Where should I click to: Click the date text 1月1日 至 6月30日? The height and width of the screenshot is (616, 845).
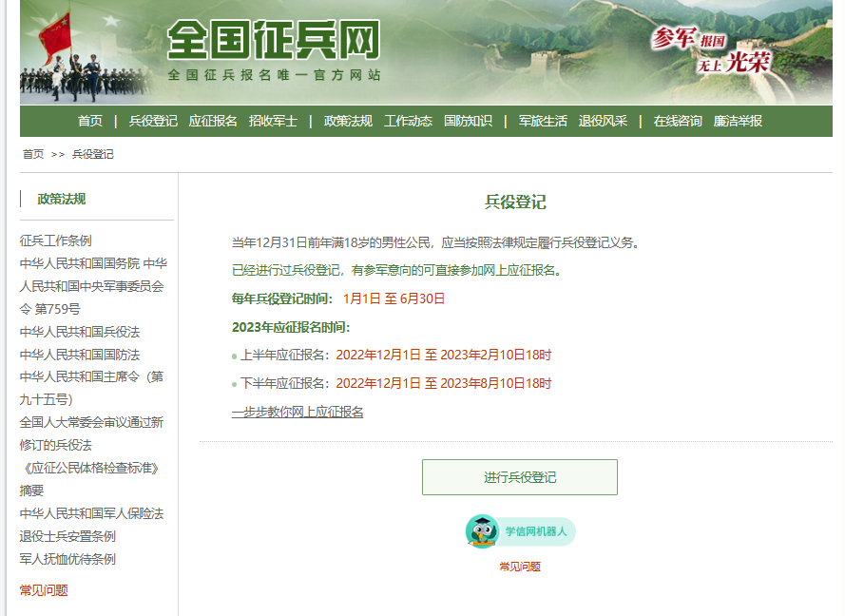tap(394, 298)
